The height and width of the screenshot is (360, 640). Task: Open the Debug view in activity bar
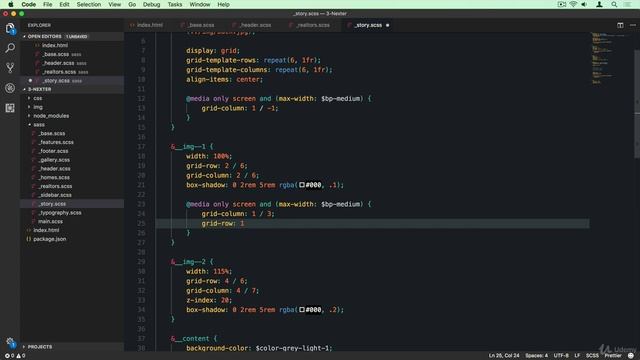[x=10, y=88]
